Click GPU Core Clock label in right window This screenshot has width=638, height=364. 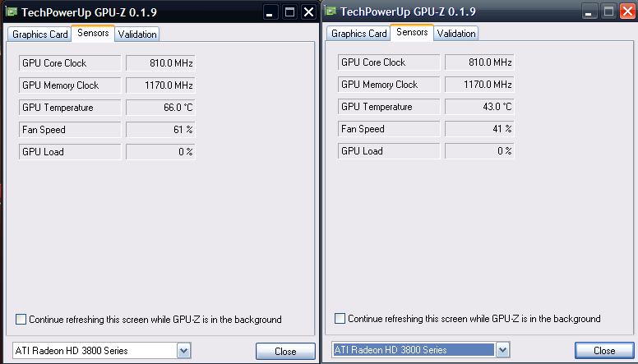389,62
